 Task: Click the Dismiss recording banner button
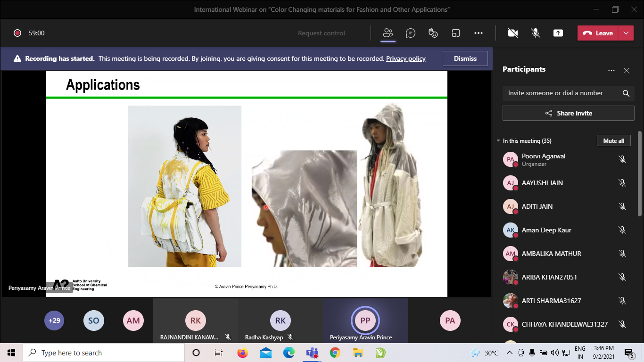pos(465,58)
